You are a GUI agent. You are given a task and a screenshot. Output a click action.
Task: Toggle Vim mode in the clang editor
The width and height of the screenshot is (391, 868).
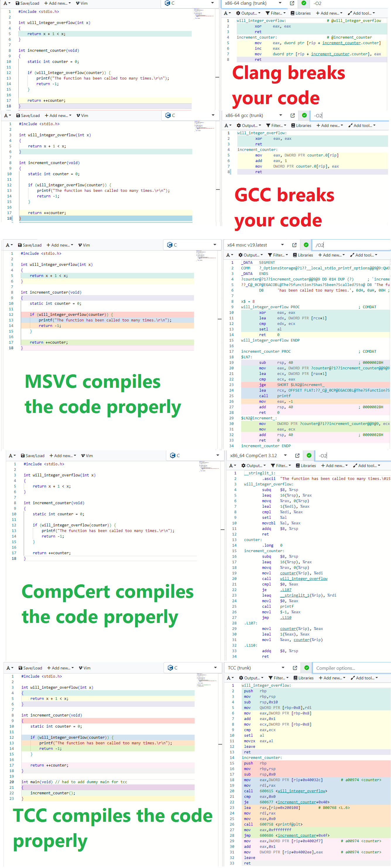(82, 4)
